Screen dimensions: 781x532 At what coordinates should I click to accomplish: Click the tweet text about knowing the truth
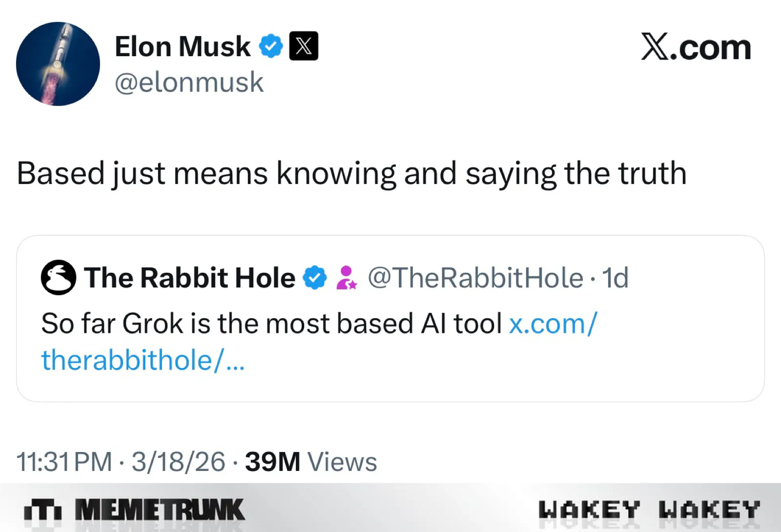pos(351,173)
